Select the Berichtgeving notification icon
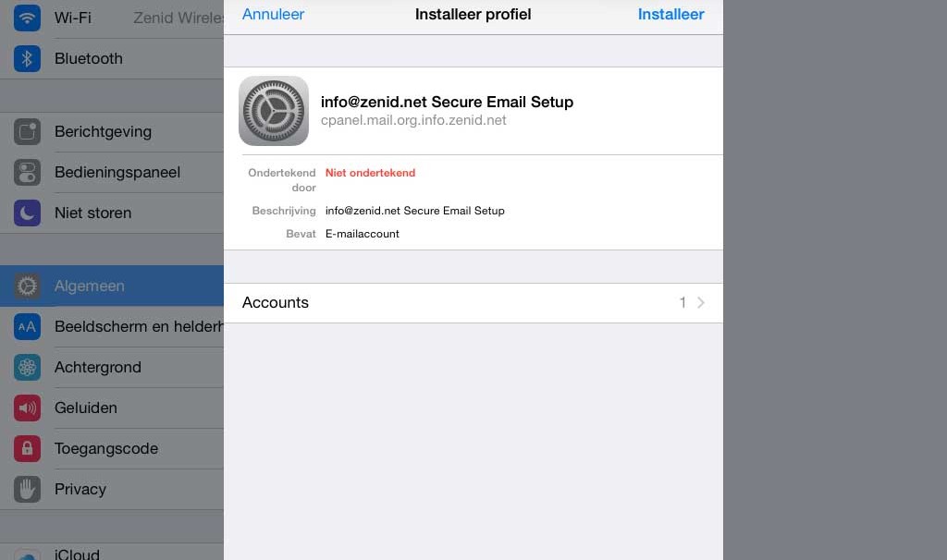Screen dimensions: 947x560 pyautogui.click(x=27, y=131)
